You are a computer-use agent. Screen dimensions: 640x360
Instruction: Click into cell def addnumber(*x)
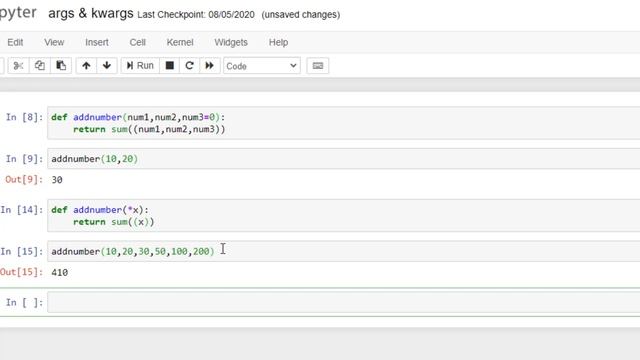pos(344,216)
